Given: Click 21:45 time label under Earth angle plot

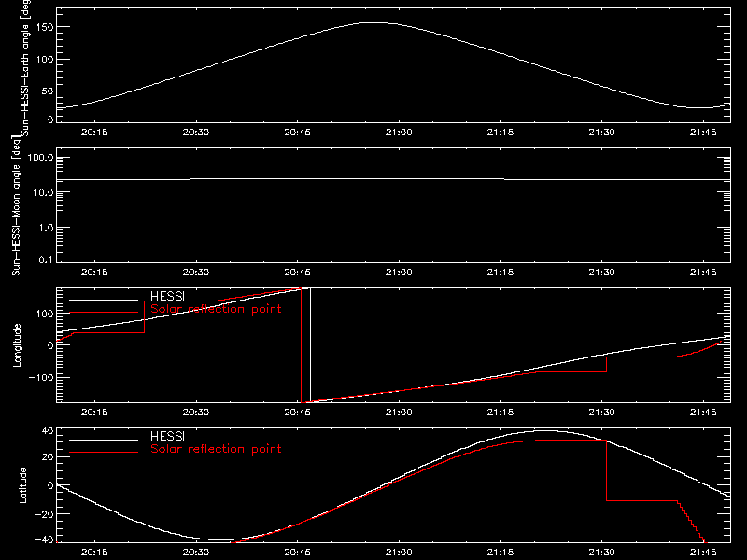Looking at the screenshot, I should [703, 133].
